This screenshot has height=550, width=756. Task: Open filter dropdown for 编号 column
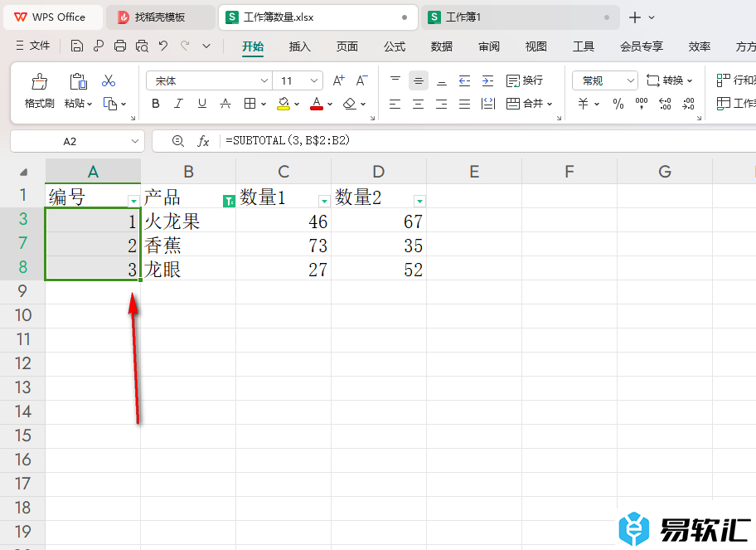coord(133,201)
